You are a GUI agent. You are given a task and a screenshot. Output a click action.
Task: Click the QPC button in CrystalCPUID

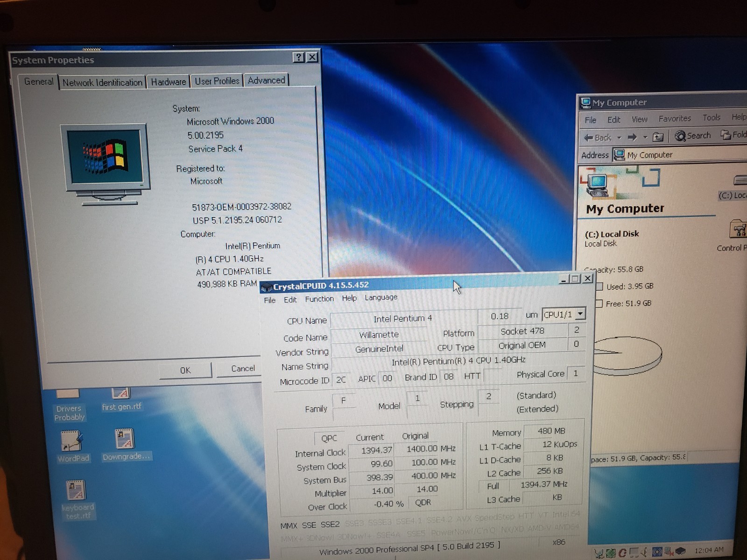pyautogui.click(x=329, y=438)
